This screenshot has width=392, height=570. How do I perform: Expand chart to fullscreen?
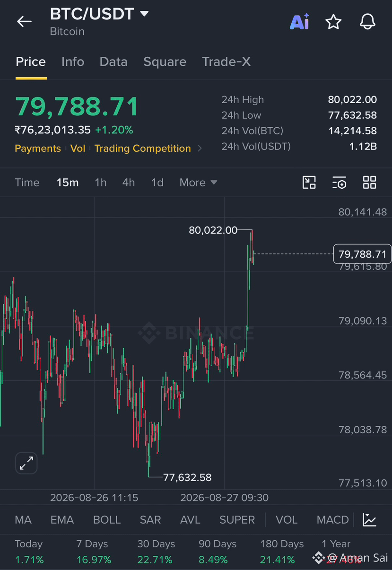[x=26, y=463]
